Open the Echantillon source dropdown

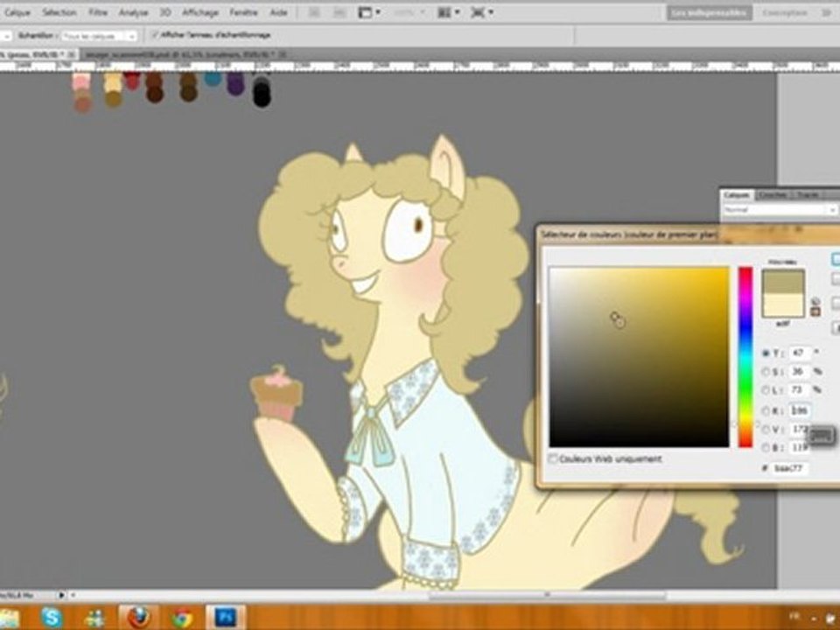99,36
